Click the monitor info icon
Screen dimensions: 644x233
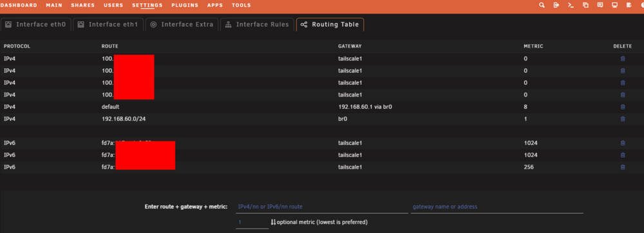pyautogui.click(x=615, y=5)
